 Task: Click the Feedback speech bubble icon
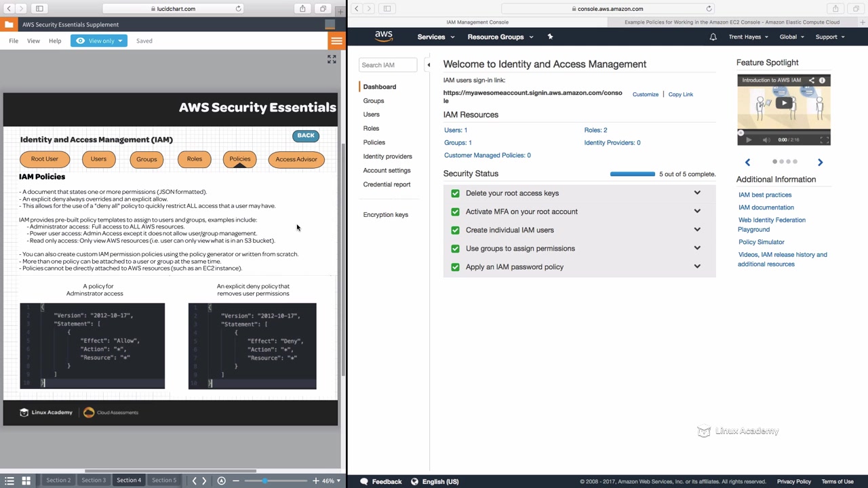[364, 481]
